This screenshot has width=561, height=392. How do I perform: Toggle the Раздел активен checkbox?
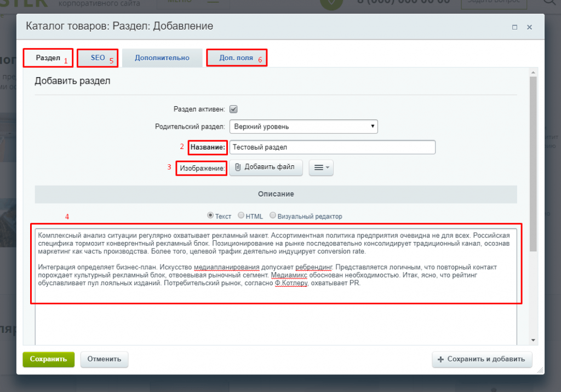point(233,109)
